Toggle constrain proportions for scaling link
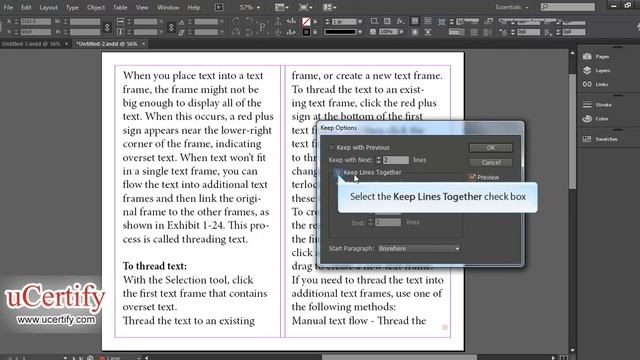The image size is (640, 360). click(171, 27)
